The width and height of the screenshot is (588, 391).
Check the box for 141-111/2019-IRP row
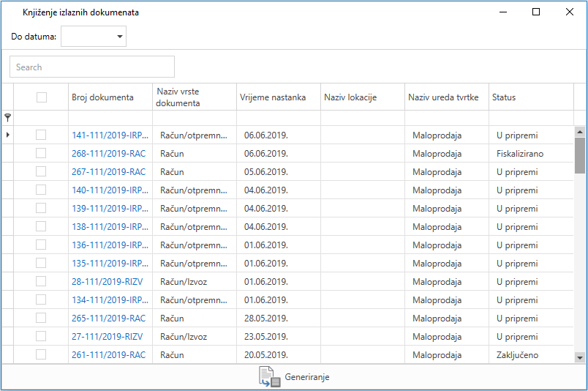41,135
